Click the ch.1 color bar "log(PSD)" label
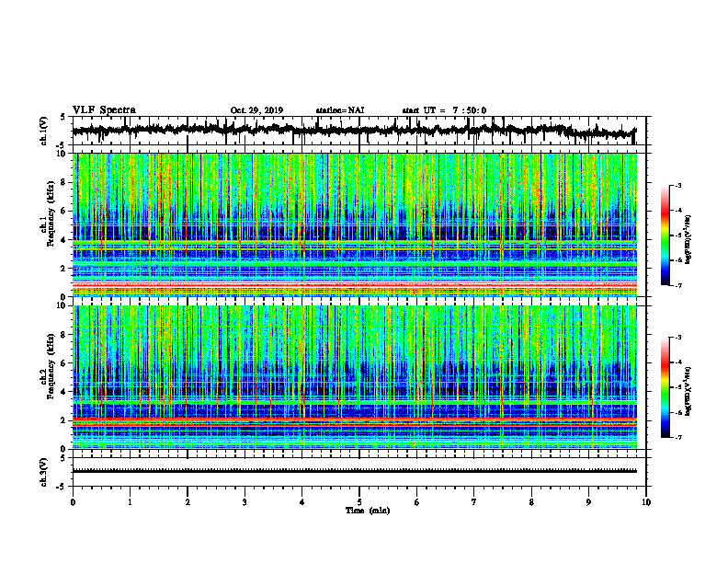 (x=688, y=239)
